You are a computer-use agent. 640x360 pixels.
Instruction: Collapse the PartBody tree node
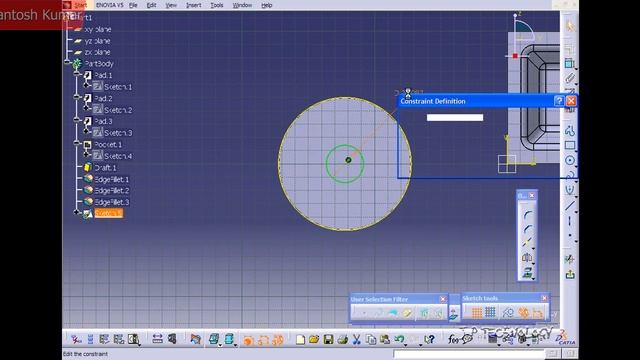pyautogui.click(x=67, y=62)
